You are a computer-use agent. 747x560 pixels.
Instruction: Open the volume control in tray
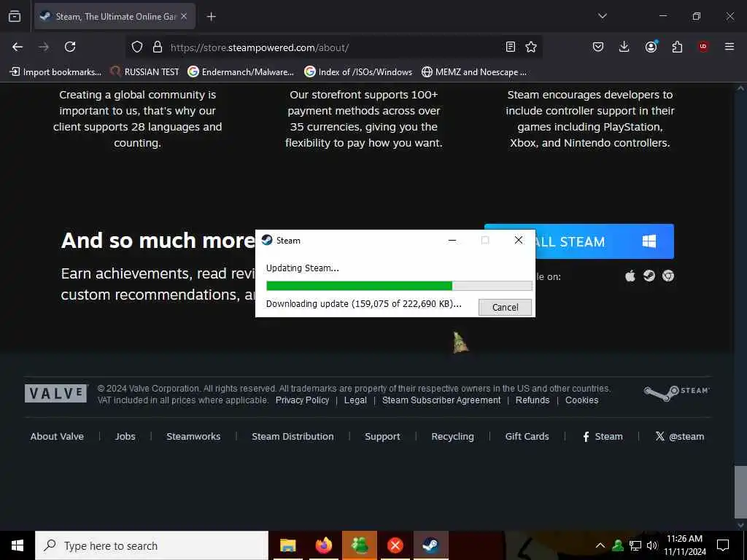point(652,545)
